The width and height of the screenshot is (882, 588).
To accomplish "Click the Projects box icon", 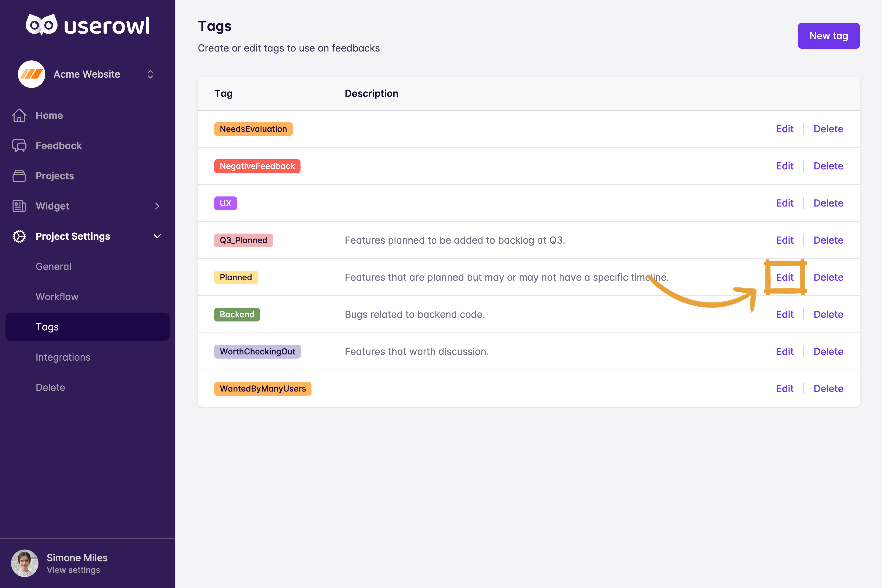I will tap(19, 176).
